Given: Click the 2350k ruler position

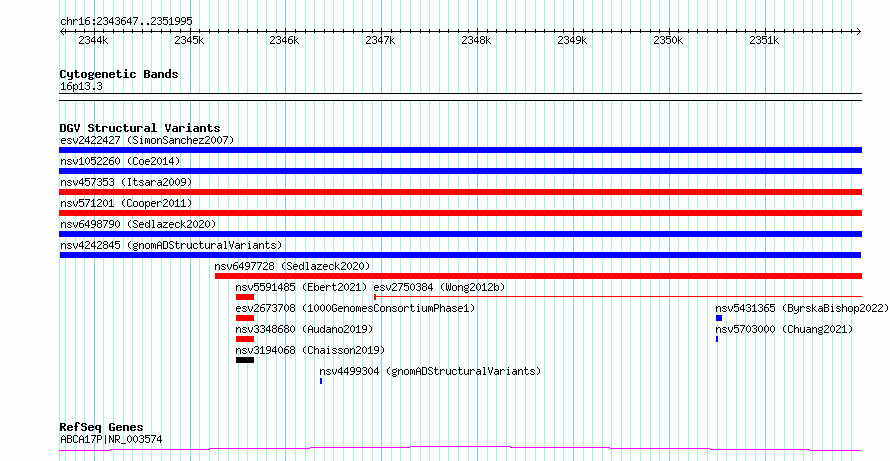Looking at the screenshot, I should pyautogui.click(x=669, y=41).
